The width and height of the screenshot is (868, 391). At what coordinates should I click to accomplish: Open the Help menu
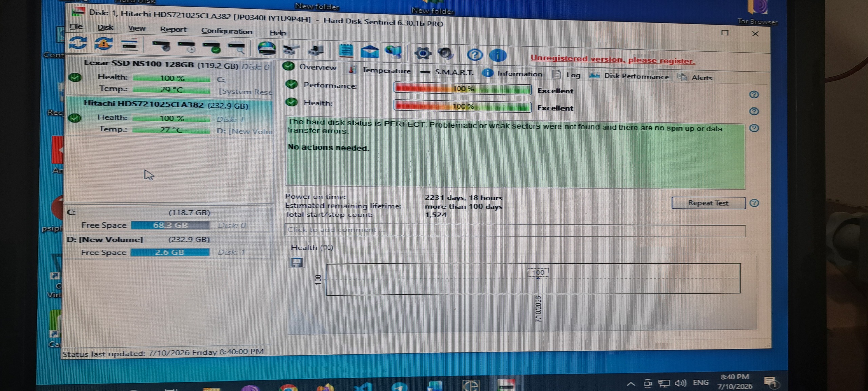coord(278,33)
